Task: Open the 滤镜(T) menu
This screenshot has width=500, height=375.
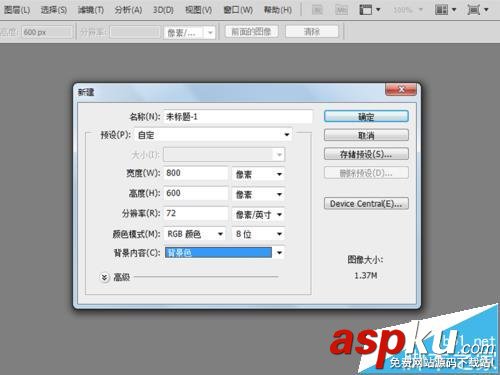Action: (x=91, y=10)
